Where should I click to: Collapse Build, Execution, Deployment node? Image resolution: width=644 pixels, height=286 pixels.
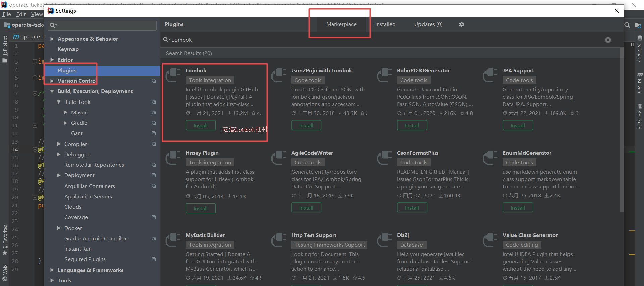tap(52, 91)
